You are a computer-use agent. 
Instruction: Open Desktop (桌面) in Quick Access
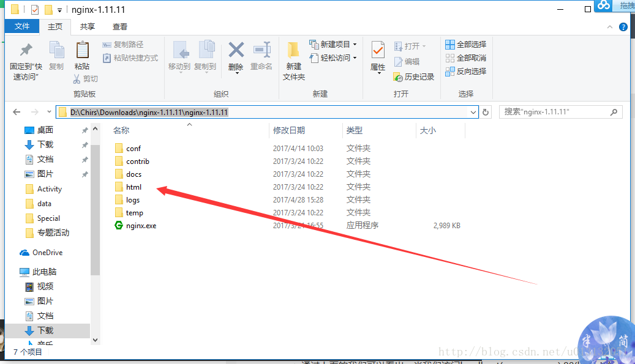45,130
